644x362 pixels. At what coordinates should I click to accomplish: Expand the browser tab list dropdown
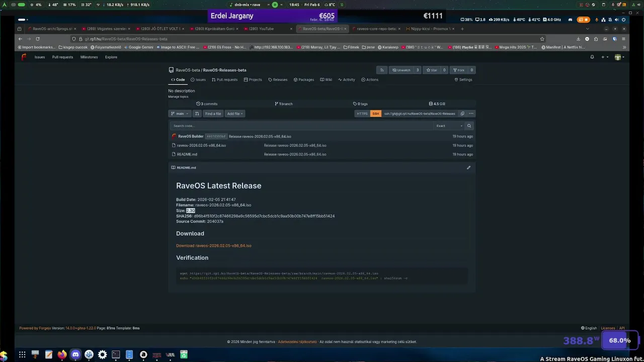(x=588, y=29)
